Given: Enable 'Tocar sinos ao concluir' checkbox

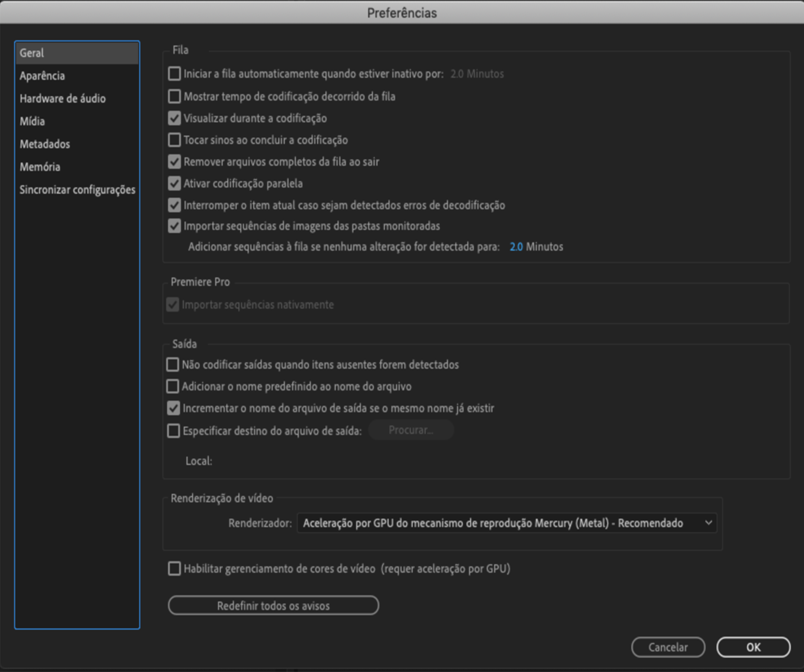Looking at the screenshot, I should click(x=174, y=140).
